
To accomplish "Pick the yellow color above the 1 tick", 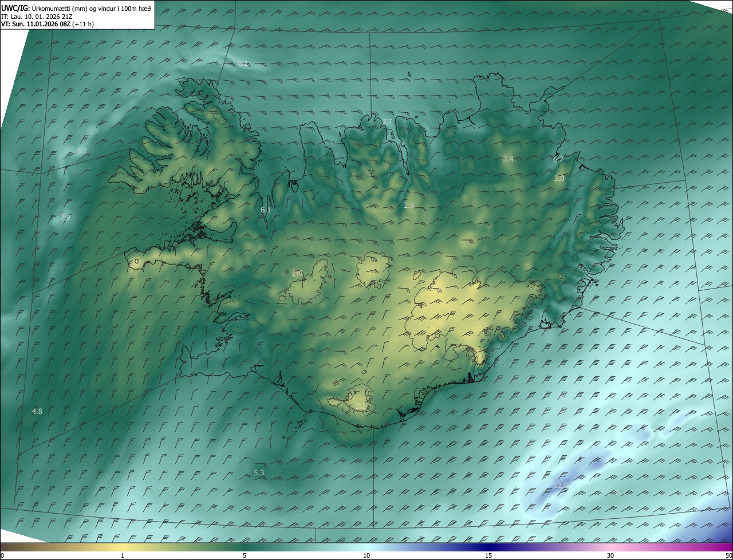I will point(123,547).
